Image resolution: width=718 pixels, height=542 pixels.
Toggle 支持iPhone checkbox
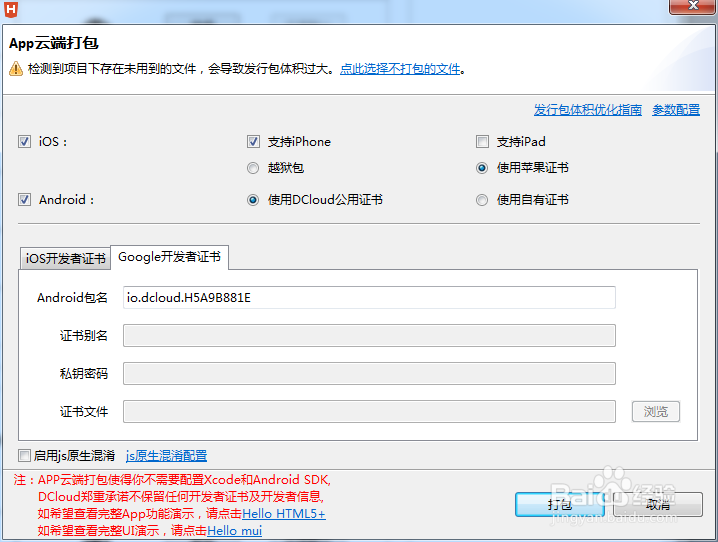click(x=253, y=141)
